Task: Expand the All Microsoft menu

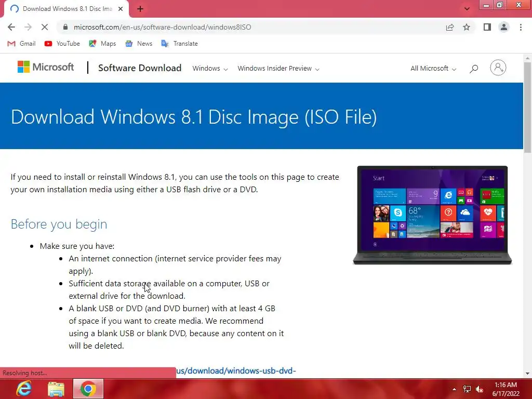Action: [x=433, y=69]
